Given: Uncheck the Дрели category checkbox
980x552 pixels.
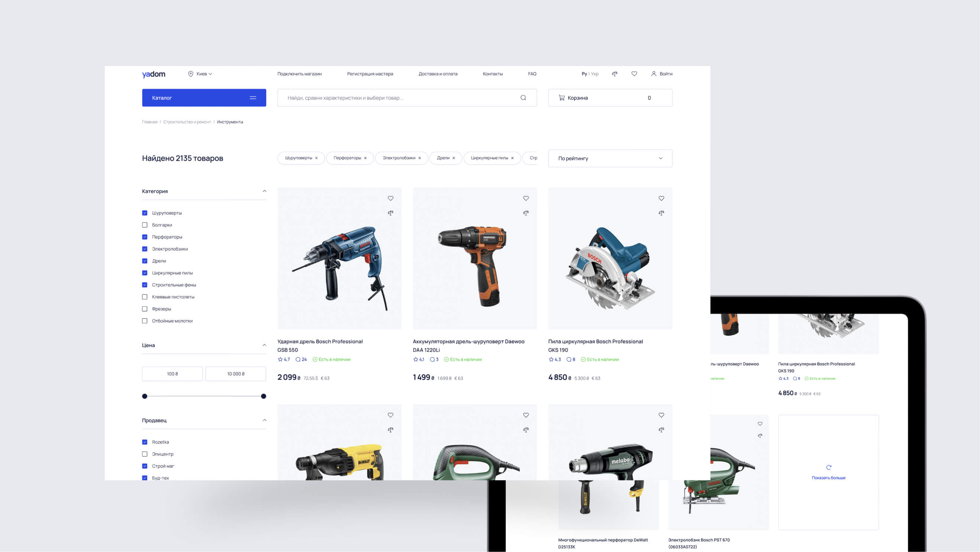Looking at the screenshot, I should coord(144,261).
